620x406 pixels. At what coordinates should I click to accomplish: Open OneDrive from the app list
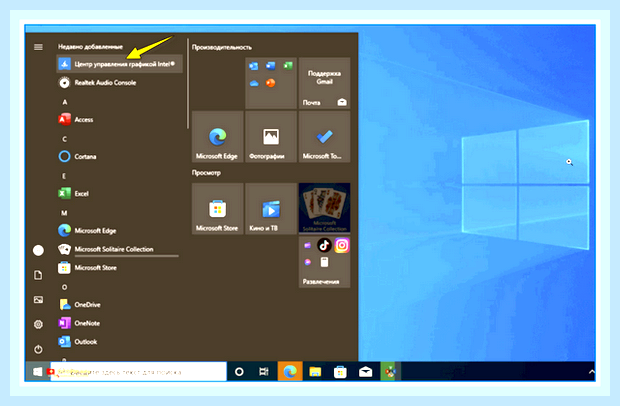click(x=119, y=304)
